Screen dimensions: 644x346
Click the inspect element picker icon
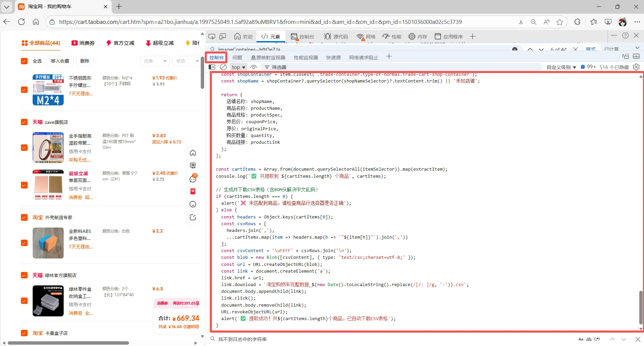212,36
